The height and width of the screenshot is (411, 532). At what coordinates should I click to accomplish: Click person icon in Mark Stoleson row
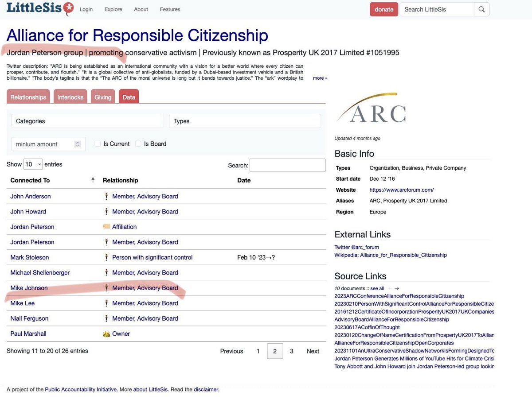point(106,257)
